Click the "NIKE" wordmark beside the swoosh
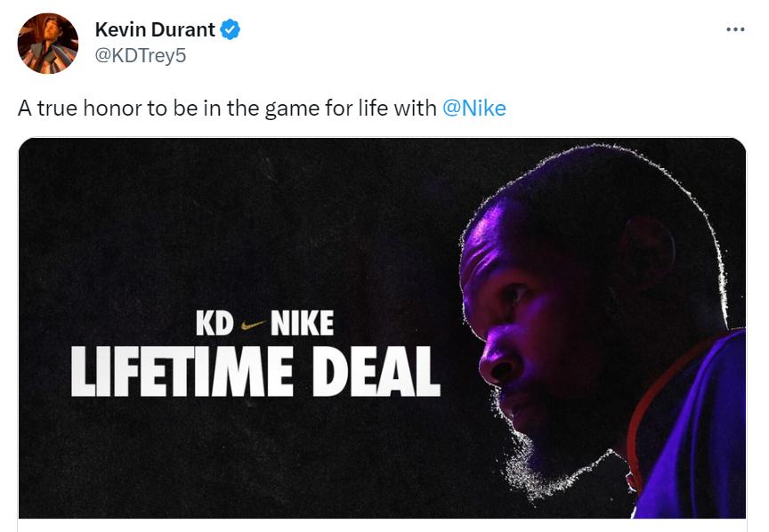 (301, 323)
